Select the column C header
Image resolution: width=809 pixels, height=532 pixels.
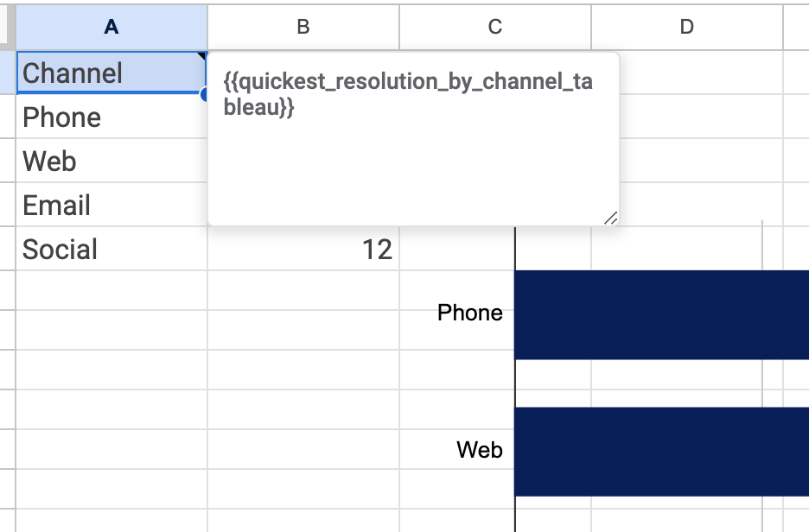(x=495, y=27)
